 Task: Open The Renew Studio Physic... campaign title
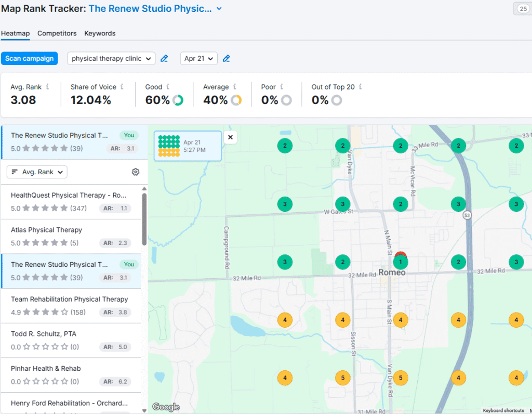pyautogui.click(x=150, y=9)
